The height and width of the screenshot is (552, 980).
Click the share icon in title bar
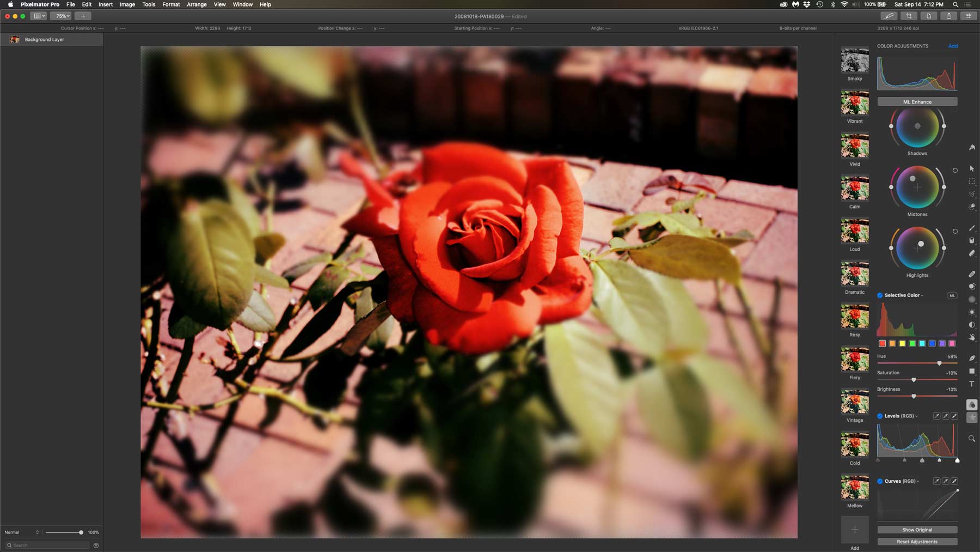point(949,16)
